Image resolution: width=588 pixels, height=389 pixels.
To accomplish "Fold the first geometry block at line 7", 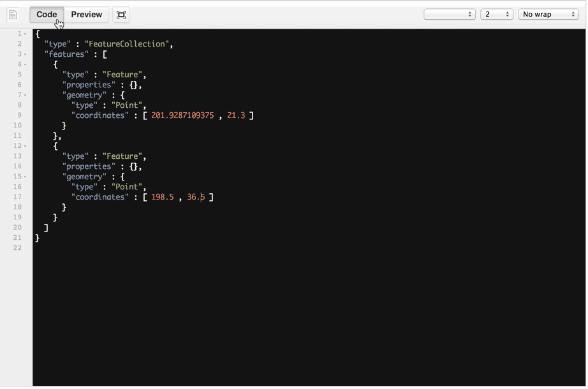I will [x=26, y=95].
